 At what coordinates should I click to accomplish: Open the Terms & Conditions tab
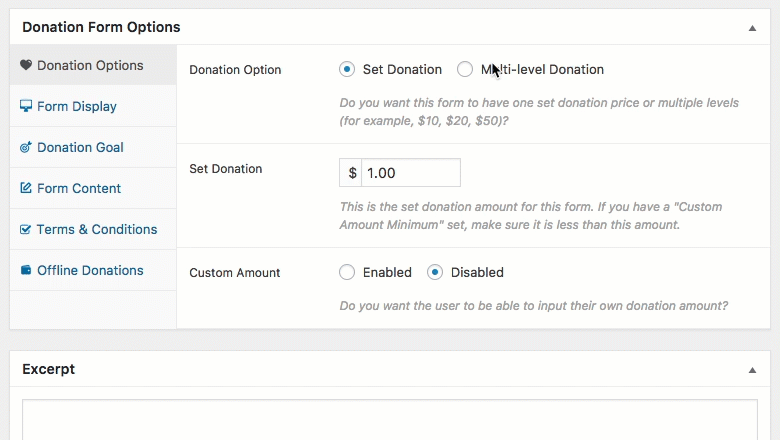coord(97,230)
